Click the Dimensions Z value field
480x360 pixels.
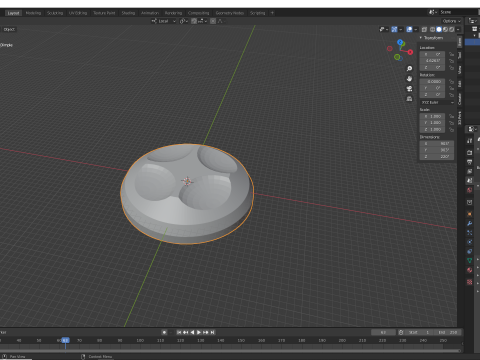[x=437, y=156]
